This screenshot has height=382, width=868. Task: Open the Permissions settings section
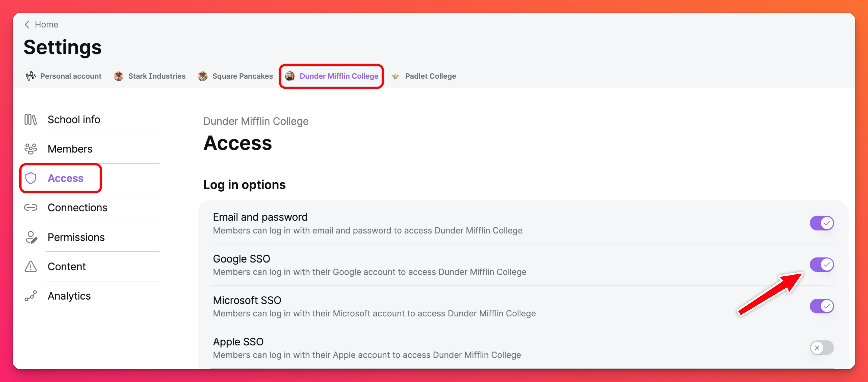tap(76, 237)
